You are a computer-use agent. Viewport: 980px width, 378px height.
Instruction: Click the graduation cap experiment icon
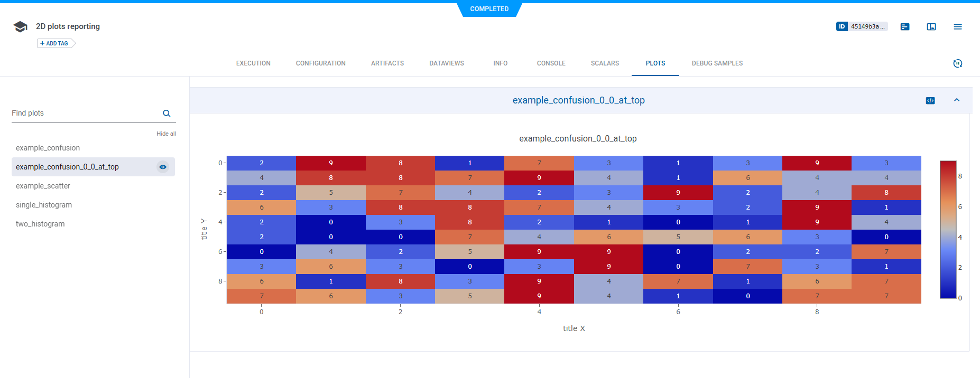pos(20,27)
